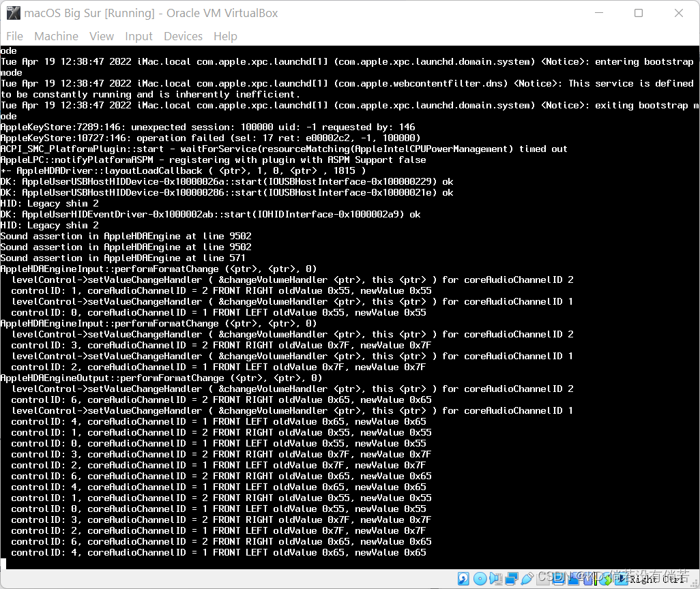Screen dimensions: 700x589
Task: Open the Machine menu
Action: pyautogui.click(x=56, y=36)
